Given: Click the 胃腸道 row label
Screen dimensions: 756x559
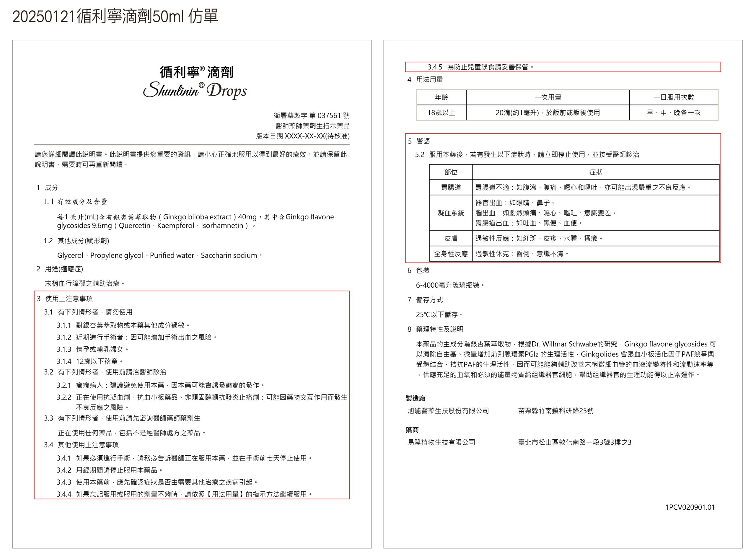Looking at the screenshot, I should 451,188.
